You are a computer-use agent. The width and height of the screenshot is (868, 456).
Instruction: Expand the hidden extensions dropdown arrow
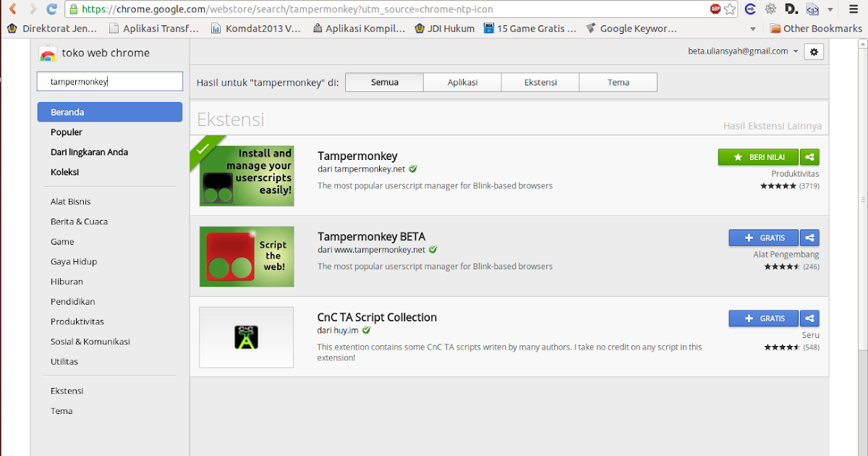pyautogui.click(x=831, y=9)
